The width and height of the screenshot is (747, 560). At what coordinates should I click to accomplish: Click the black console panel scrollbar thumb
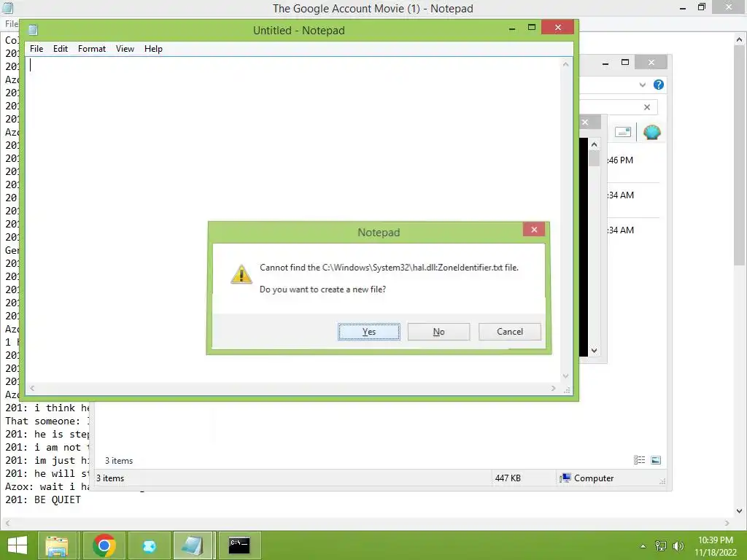[x=594, y=158]
